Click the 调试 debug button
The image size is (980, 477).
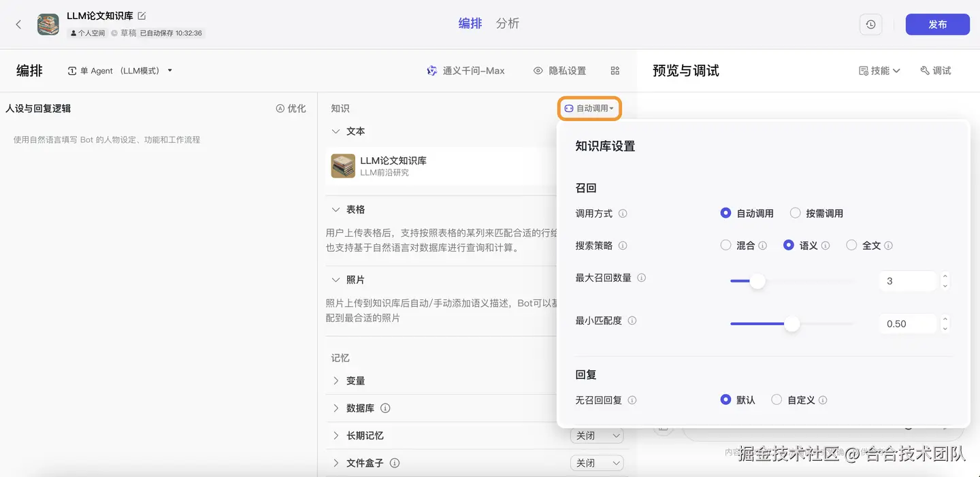[936, 71]
